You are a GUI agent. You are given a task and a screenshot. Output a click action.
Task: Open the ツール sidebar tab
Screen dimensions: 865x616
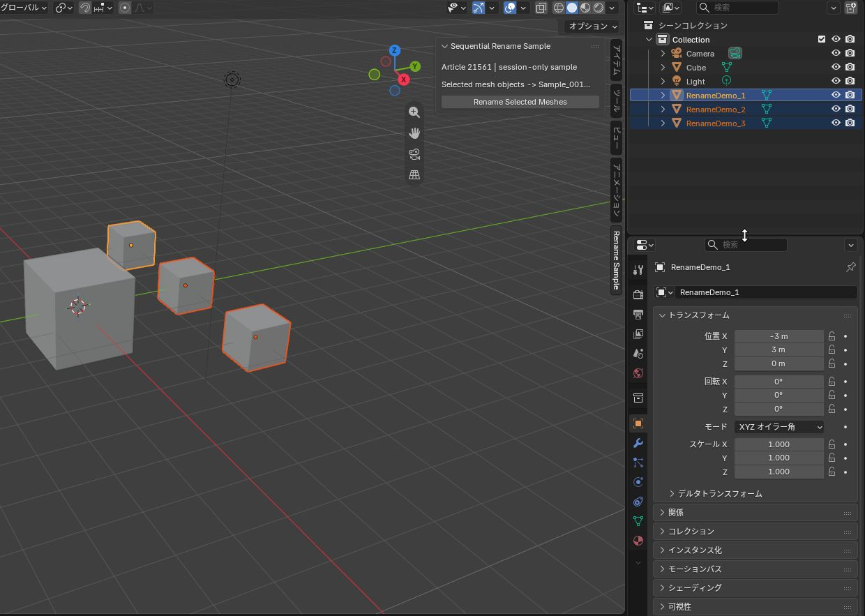tap(617, 101)
